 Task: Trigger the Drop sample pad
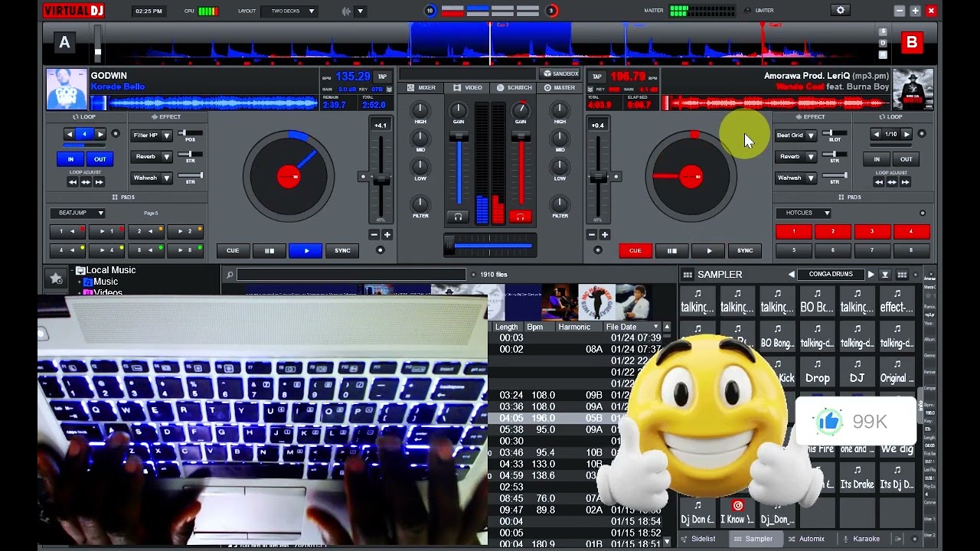coord(817,372)
